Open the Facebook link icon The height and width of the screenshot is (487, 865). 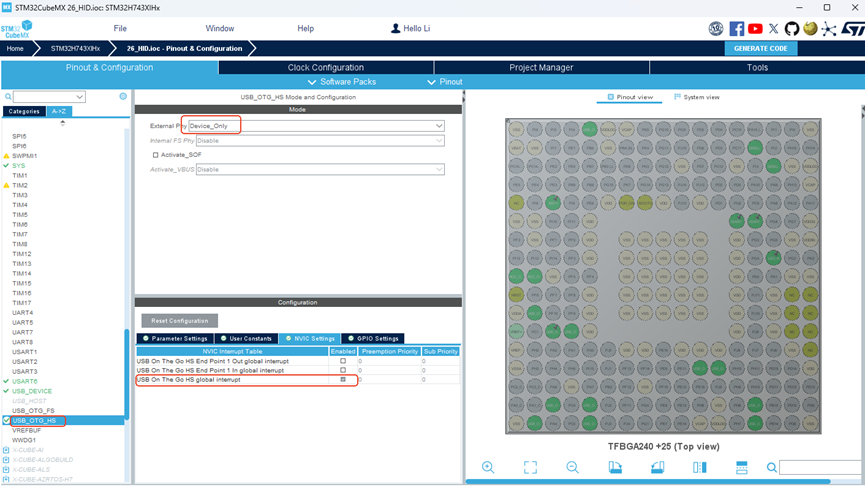point(736,29)
